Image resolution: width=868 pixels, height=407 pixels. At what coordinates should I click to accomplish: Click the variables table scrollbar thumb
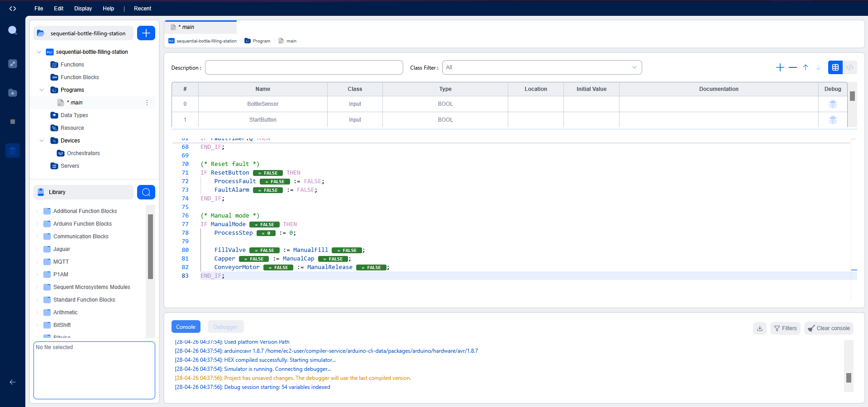point(852,96)
